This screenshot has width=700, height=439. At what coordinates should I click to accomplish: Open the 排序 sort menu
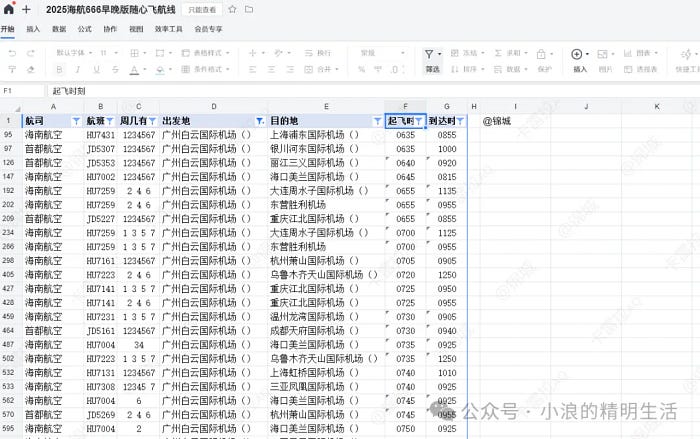(x=467, y=69)
